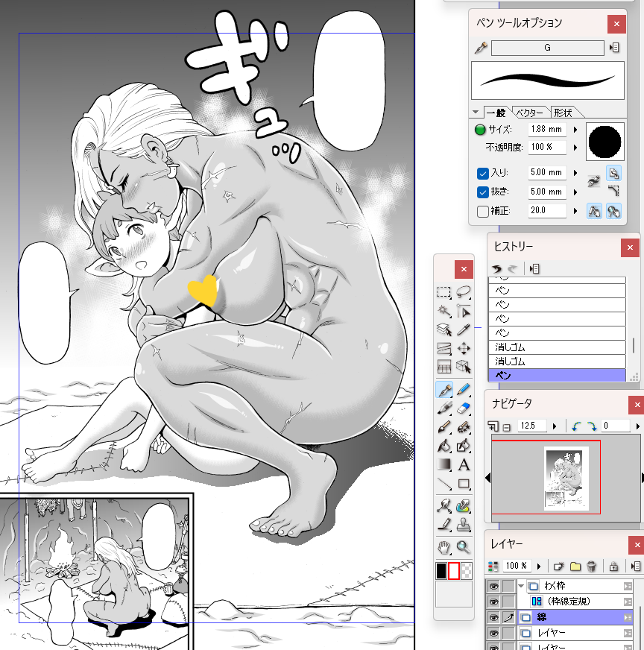Screen dimensions: 644x650
Task: Open history panel menu icon
Action: click(534, 269)
